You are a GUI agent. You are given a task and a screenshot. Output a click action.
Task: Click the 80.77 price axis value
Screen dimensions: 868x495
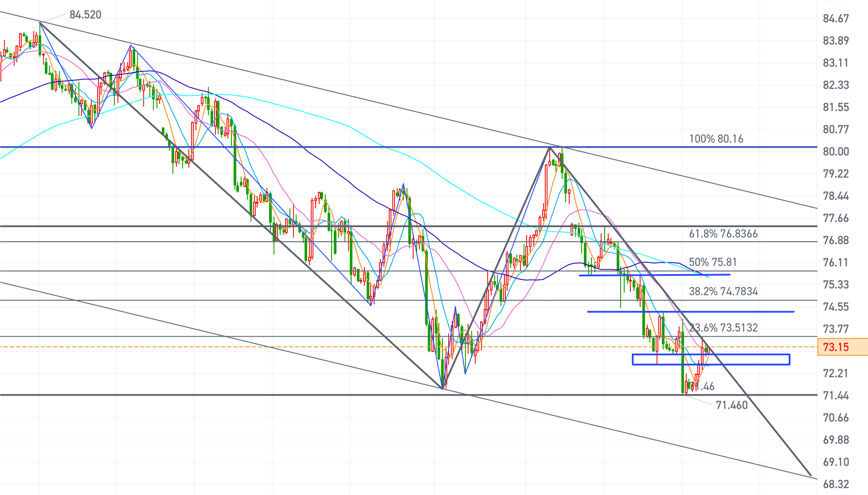[x=836, y=130]
